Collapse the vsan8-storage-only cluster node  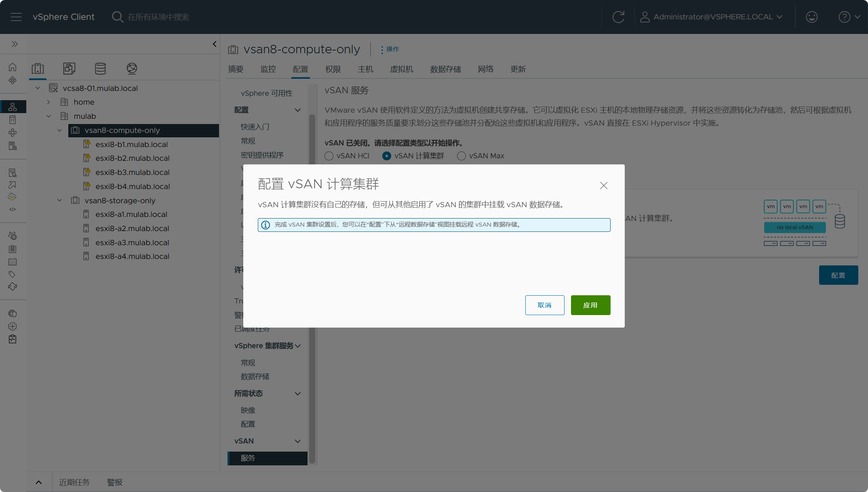click(x=59, y=200)
